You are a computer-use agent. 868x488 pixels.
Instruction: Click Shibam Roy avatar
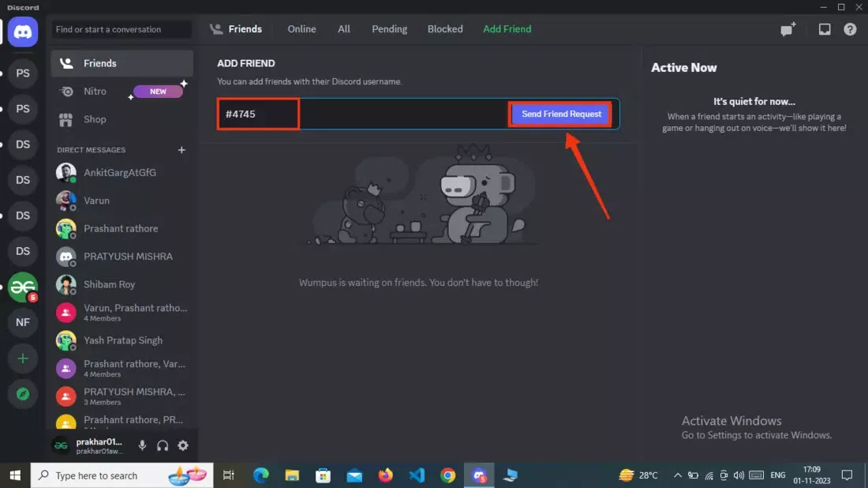65,285
